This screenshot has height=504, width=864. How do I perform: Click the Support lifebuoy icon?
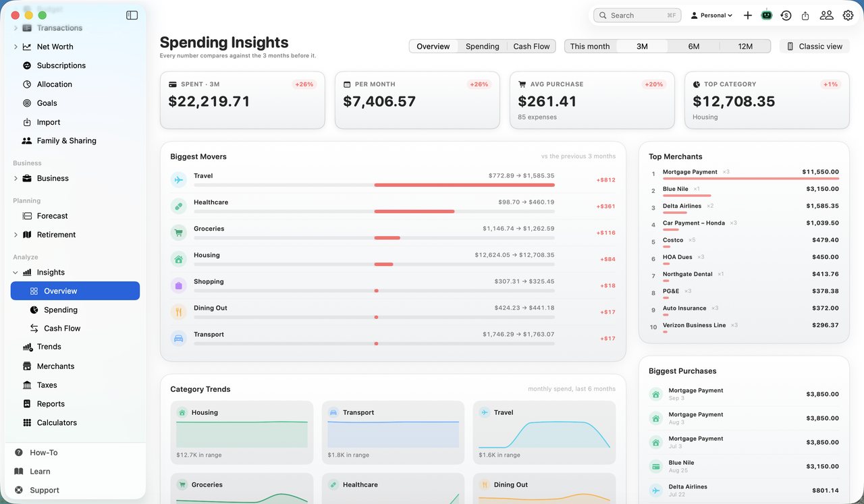[18, 491]
